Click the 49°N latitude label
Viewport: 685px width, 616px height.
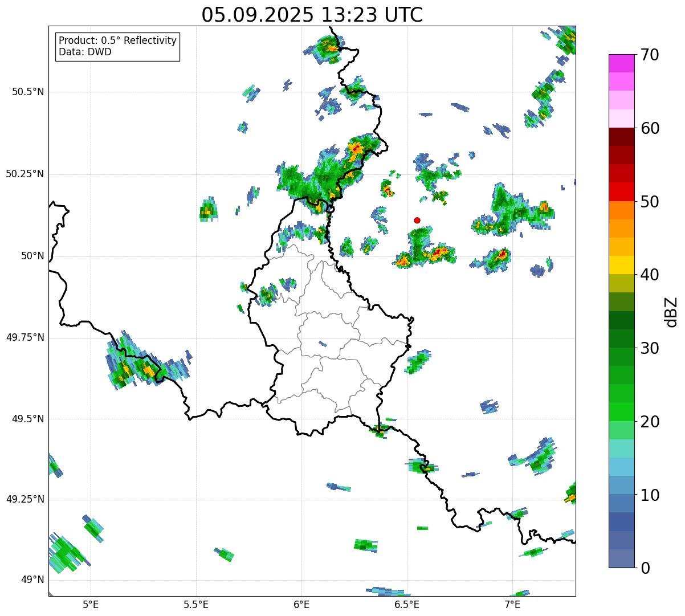coord(32,580)
